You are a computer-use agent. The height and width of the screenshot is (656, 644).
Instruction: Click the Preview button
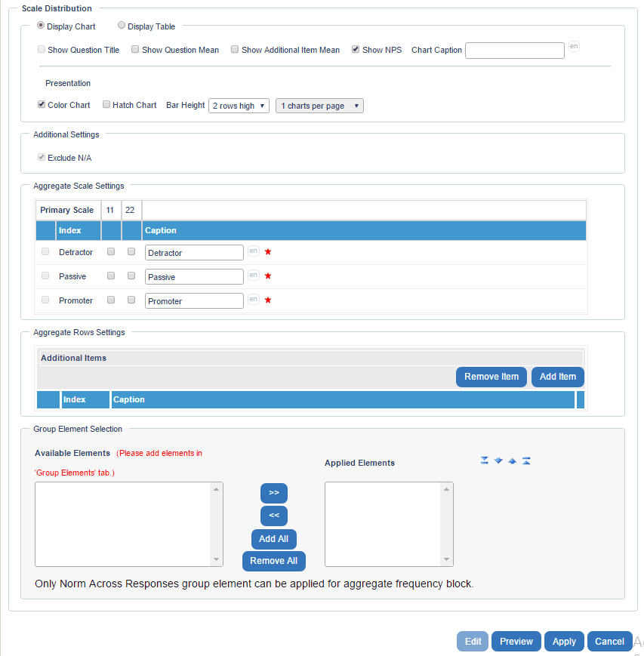pos(516,642)
